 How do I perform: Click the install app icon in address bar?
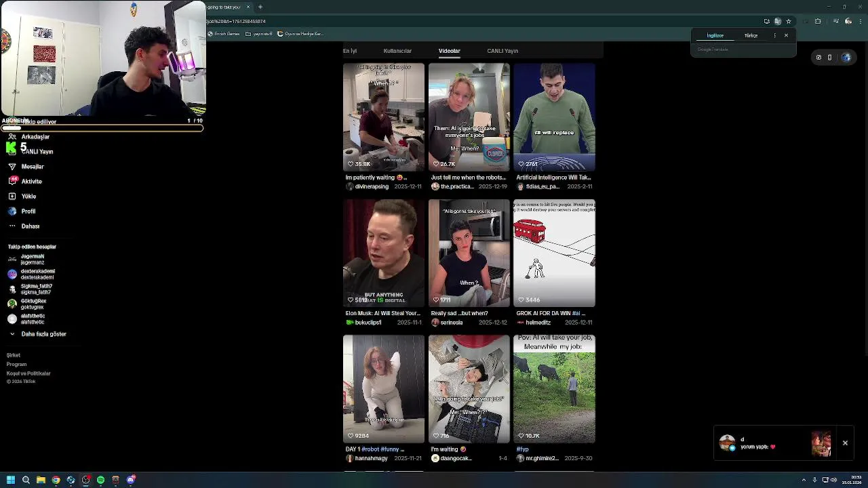[x=767, y=21]
